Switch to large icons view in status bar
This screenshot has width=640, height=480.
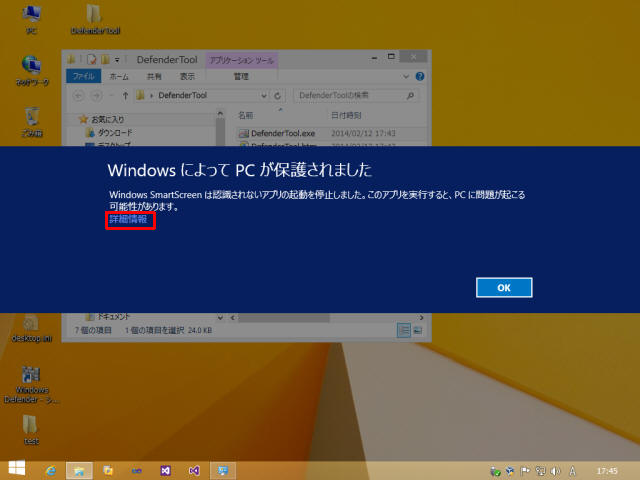[418, 330]
